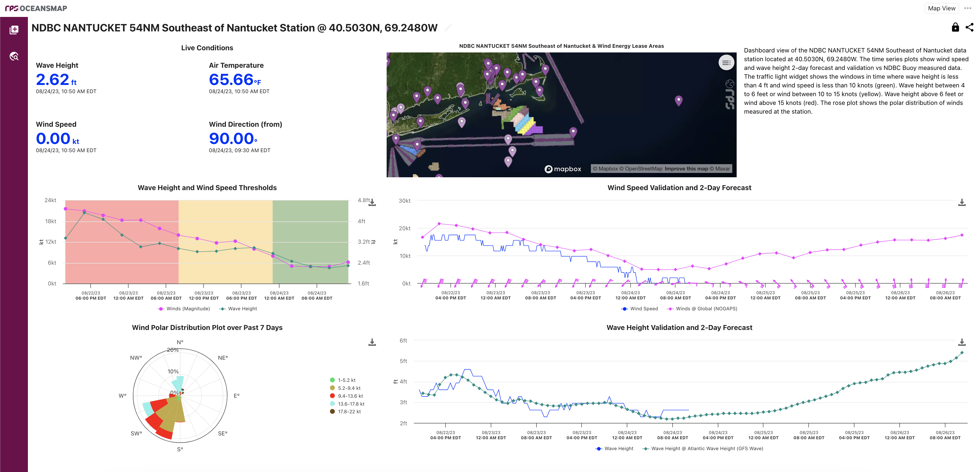
Task: Download the Wind Speed Validation chart
Action: click(961, 202)
